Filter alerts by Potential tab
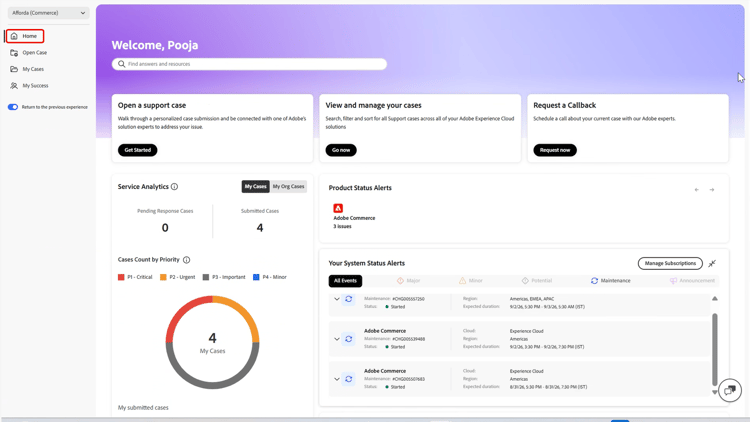The width and height of the screenshot is (750, 422). point(537,281)
